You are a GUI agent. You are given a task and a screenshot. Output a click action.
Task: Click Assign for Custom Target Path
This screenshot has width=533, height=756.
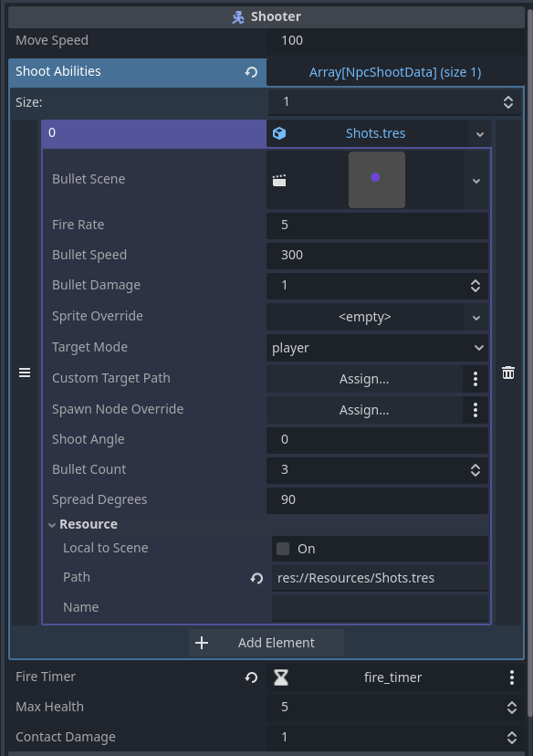364,379
